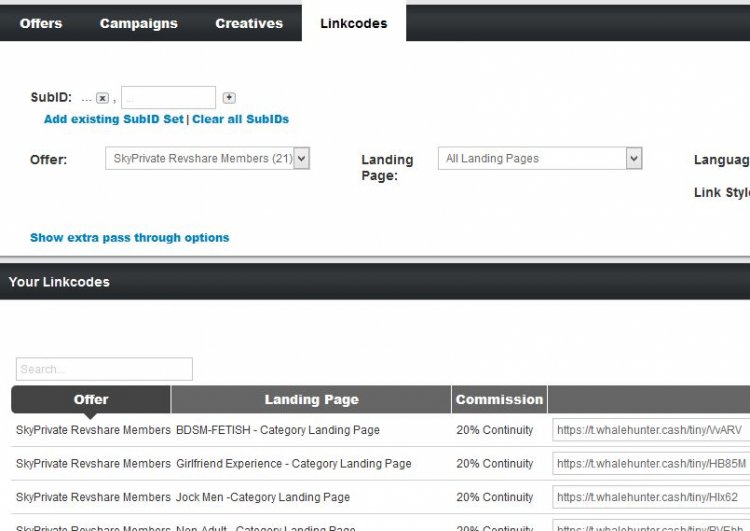The width and height of the screenshot is (750, 531).
Task: Select BDSM-FETISH - Category Landing Page cell
Action: 278,430
